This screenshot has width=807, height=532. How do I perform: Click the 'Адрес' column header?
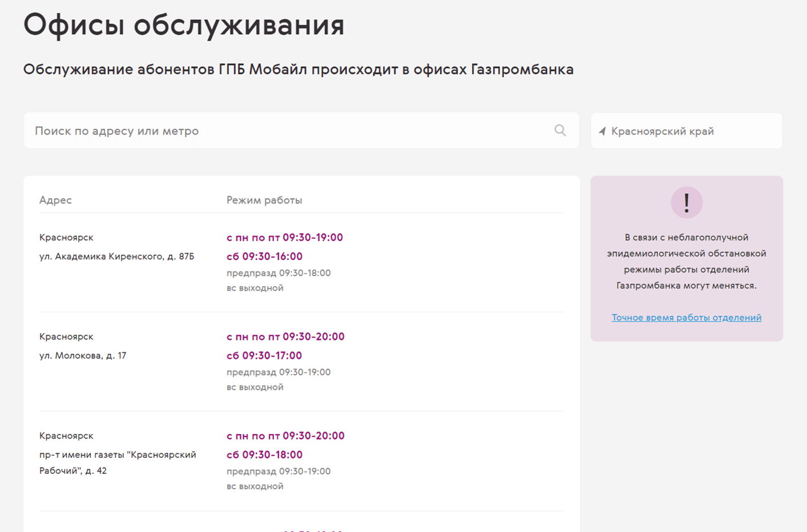pos(55,200)
